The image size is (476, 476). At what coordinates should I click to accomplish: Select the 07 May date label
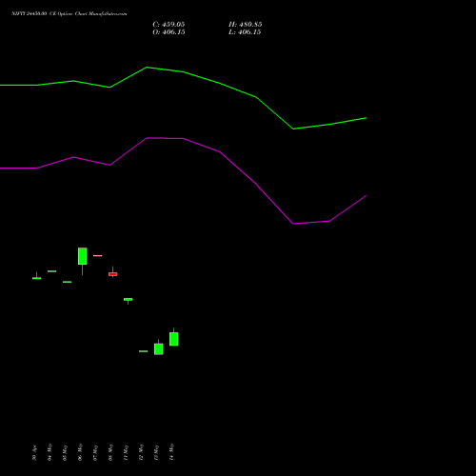point(95,452)
